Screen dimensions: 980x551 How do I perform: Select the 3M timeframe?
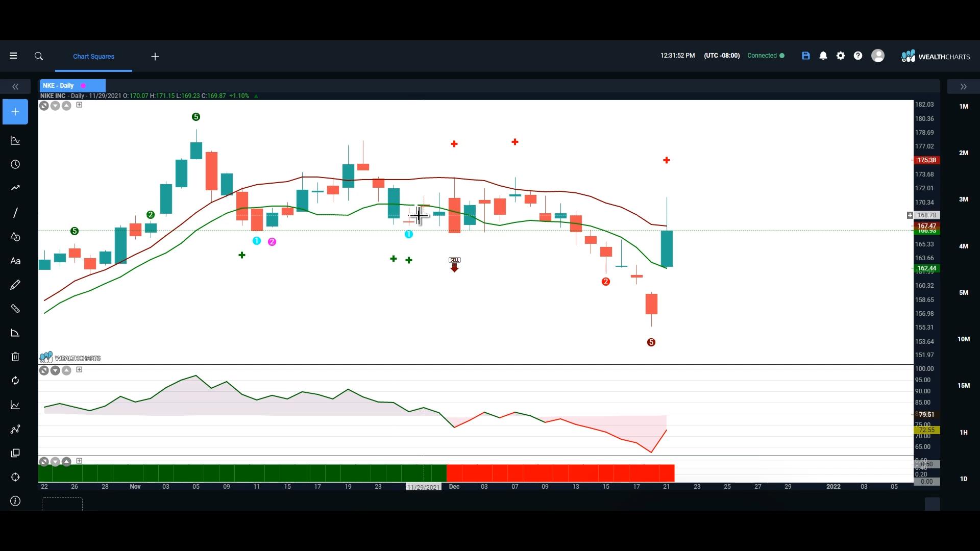point(964,199)
